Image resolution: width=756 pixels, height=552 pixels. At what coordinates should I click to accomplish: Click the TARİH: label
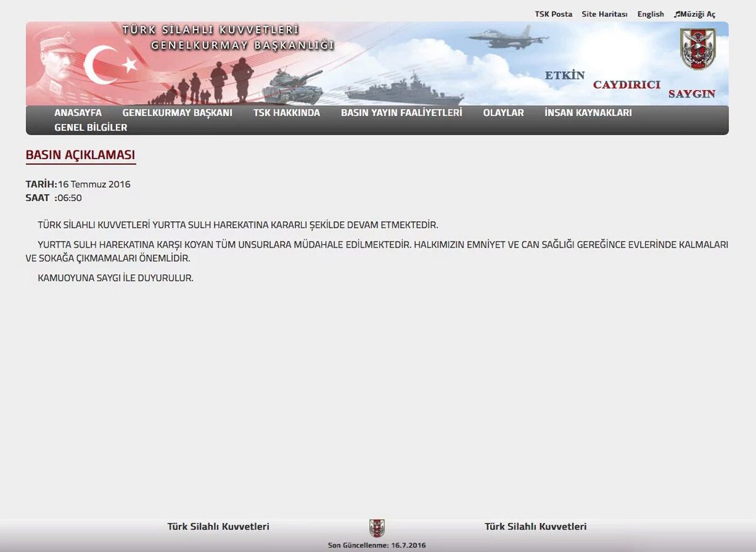click(x=41, y=185)
